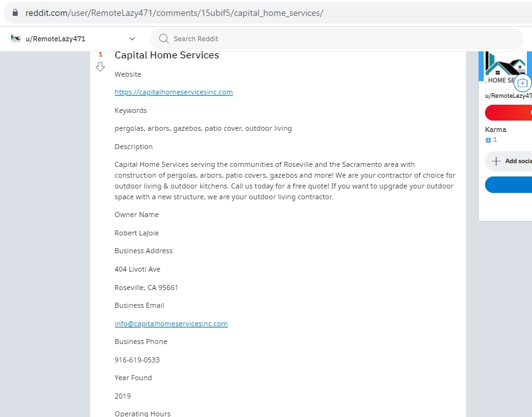
Task: Click the lock icon in address bar
Action: tap(15, 13)
